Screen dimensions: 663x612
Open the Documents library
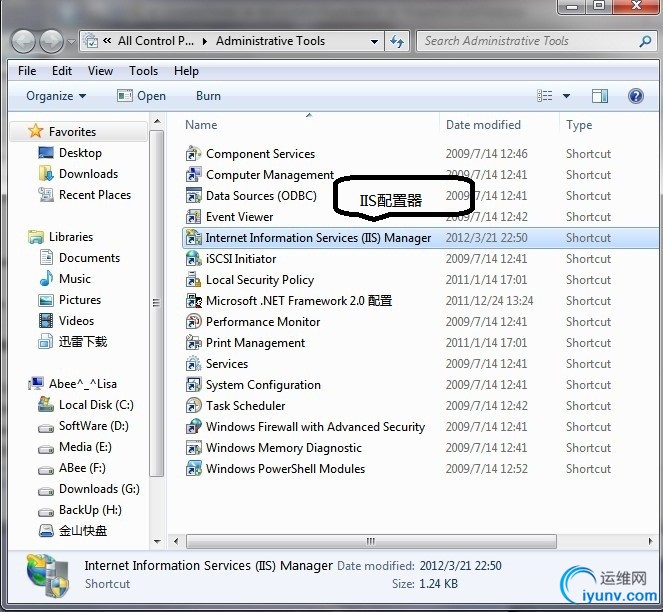click(x=89, y=258)
